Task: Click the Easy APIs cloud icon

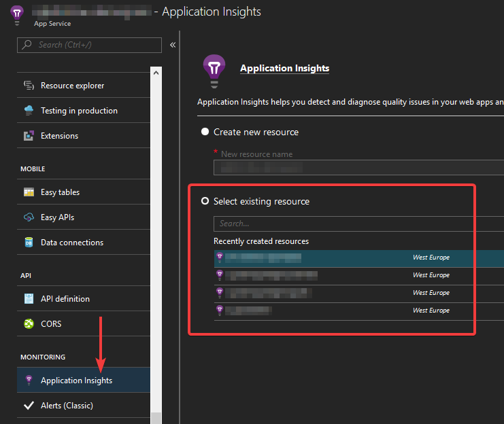Action: coord(29,217)
